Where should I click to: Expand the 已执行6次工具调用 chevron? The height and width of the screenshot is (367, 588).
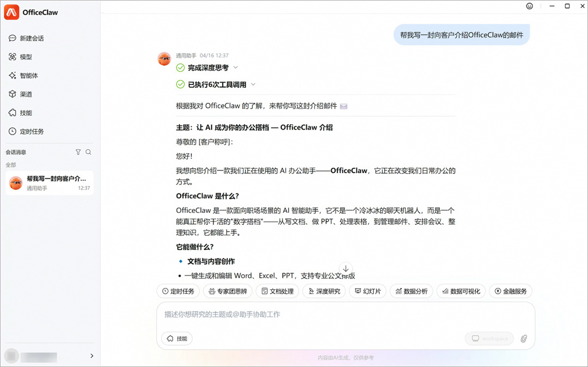(253, 84)
